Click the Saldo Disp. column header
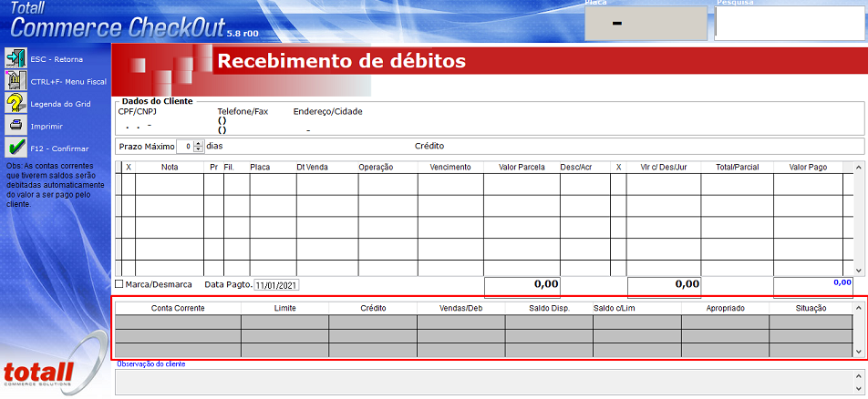This screenshot has width=868, height=399. tap(549, 308)
